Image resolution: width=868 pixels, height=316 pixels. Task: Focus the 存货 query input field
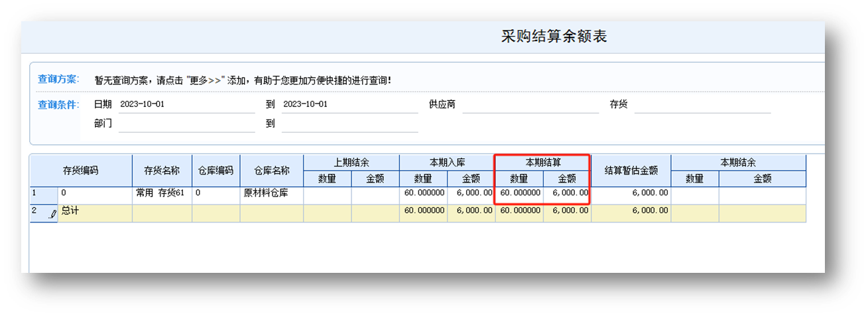click(702, 105)
